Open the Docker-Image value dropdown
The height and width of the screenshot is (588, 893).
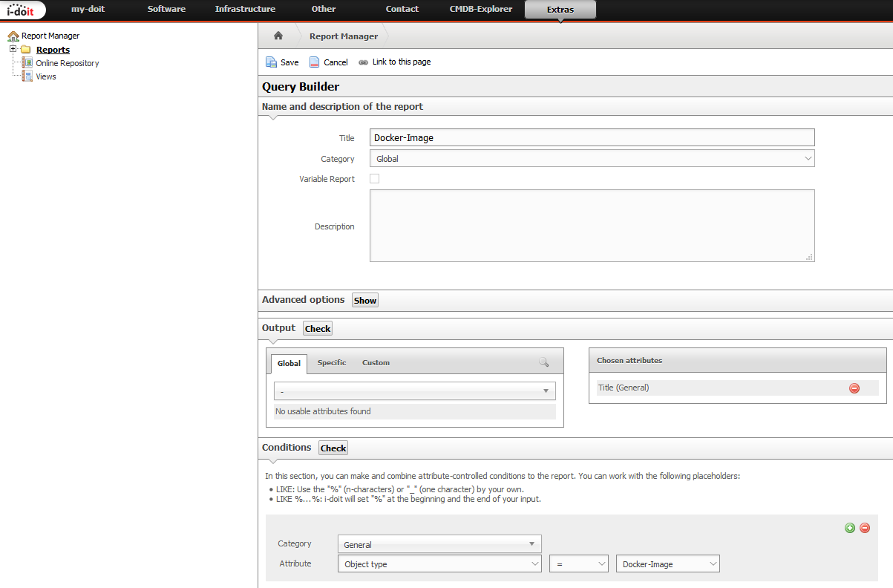[x=668, y=564]
